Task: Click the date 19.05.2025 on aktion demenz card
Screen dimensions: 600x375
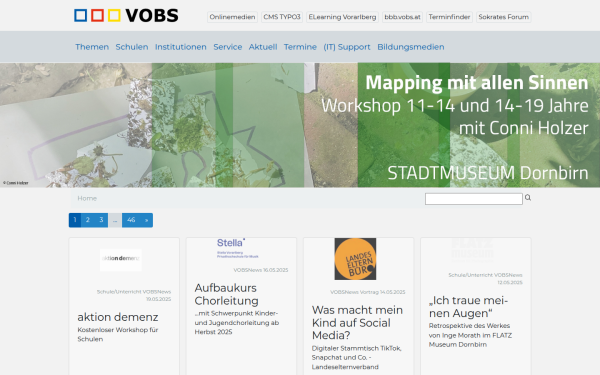Action: [x=158, y=299]
